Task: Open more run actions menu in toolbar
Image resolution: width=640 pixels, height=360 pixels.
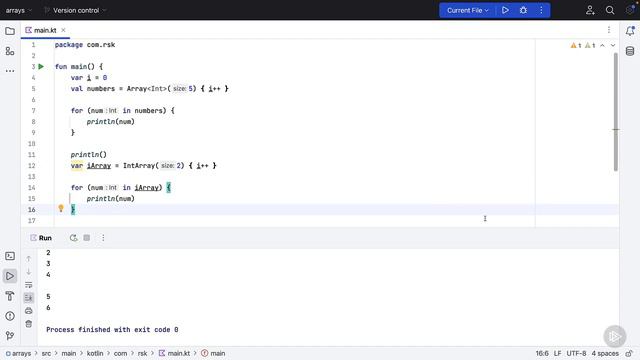Action: click(x=541, y=10)
